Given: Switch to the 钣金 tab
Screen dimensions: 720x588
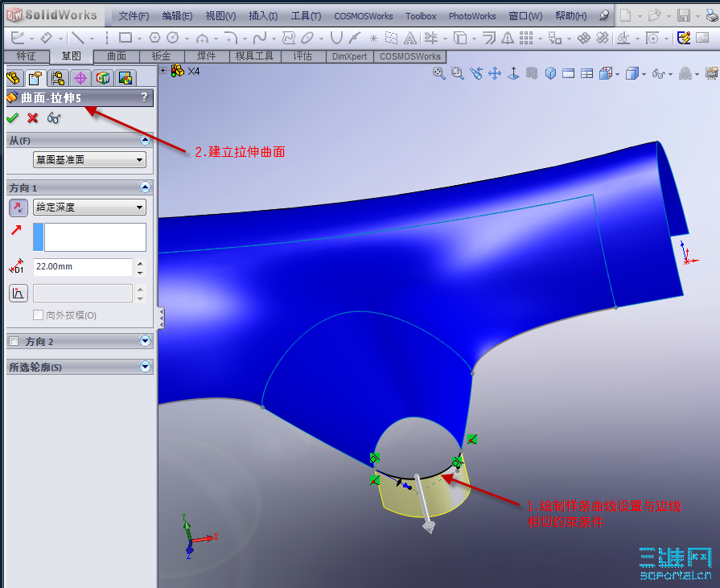Looking at the screenshot, I should click(x=162, y=56).
